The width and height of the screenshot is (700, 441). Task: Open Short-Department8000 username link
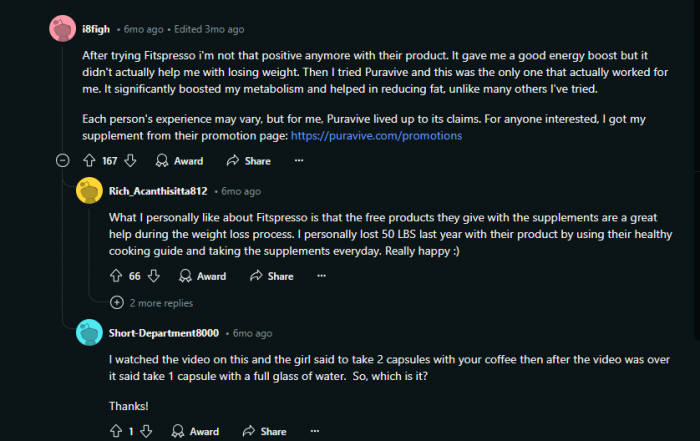(164, 333)
